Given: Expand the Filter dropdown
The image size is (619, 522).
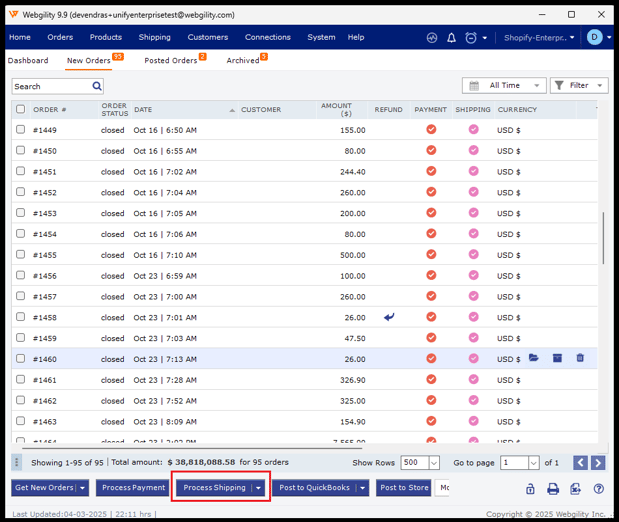Looking at the screenshot, I should 579,86.
